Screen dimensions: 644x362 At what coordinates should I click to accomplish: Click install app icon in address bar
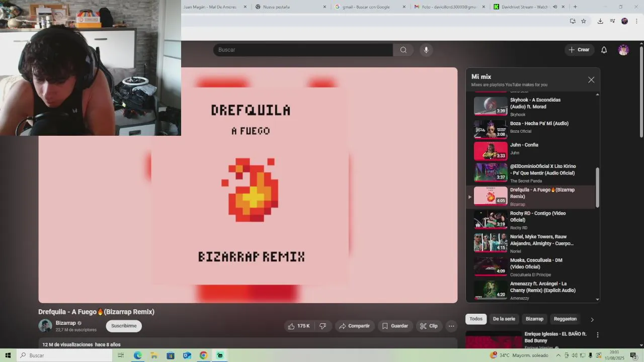(573, 21)
